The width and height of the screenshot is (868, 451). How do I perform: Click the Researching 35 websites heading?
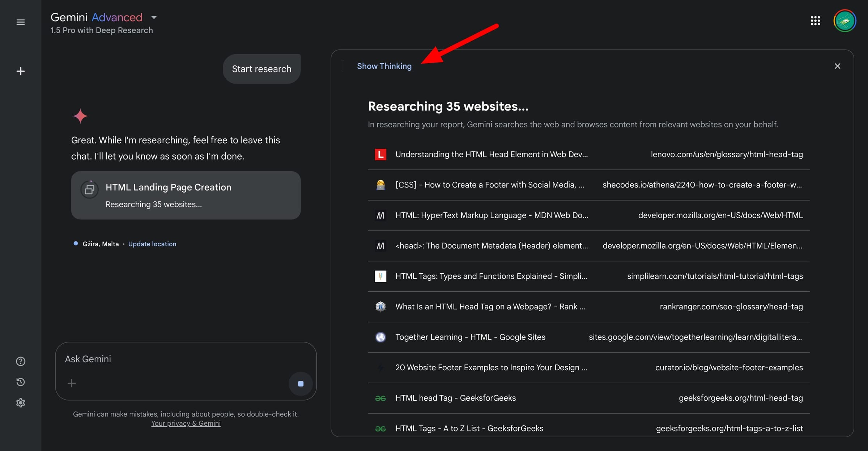pyautogui.click(x=448, y=106)
